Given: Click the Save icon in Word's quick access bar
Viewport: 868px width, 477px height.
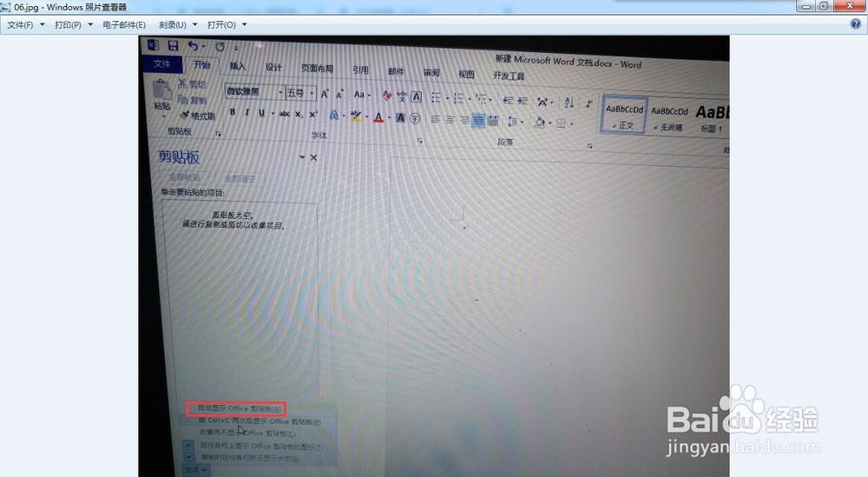Looking at the screenshot, I should coord(173,45).
